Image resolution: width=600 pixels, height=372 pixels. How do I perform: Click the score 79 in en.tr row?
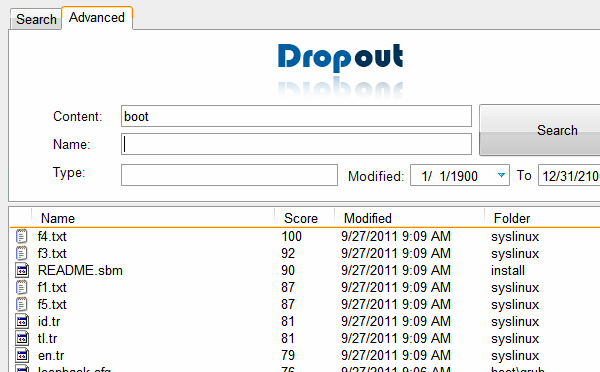288,355
